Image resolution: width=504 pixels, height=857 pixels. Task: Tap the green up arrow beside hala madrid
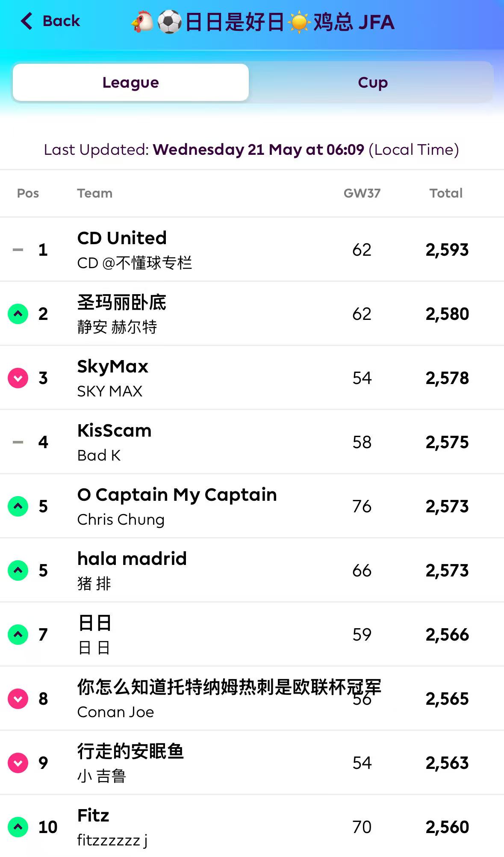tap(18, 570)
